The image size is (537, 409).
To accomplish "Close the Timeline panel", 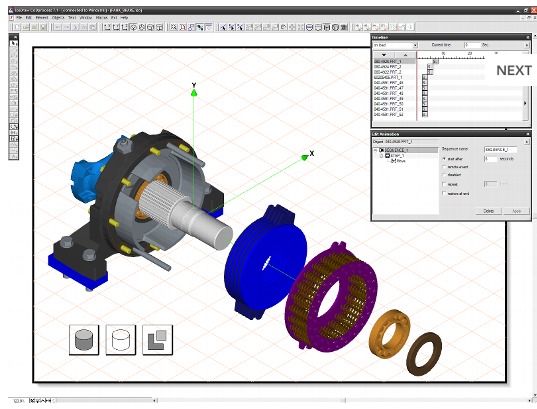I will click(x=527, y=37).
